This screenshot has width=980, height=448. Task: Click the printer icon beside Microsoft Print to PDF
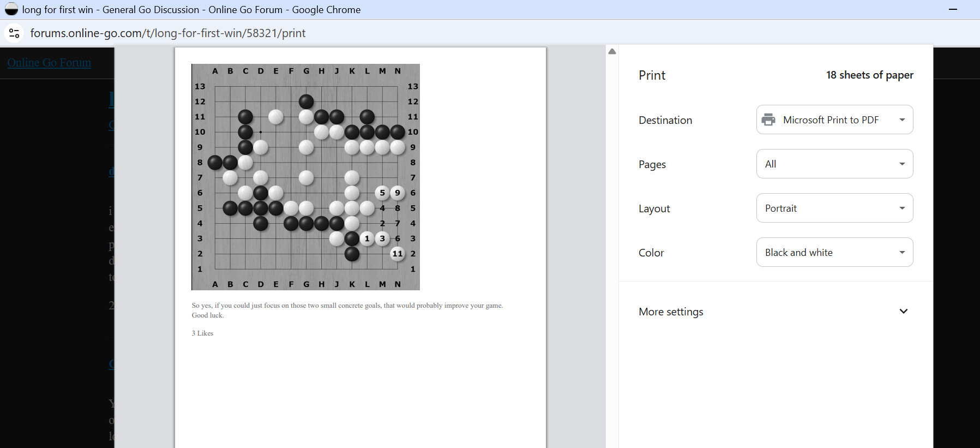(768, 120)
